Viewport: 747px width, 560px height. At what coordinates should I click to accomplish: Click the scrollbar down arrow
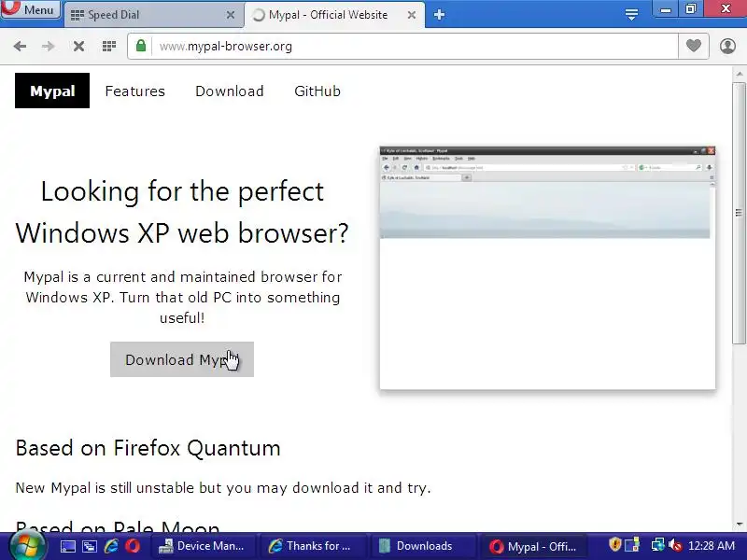739,525
